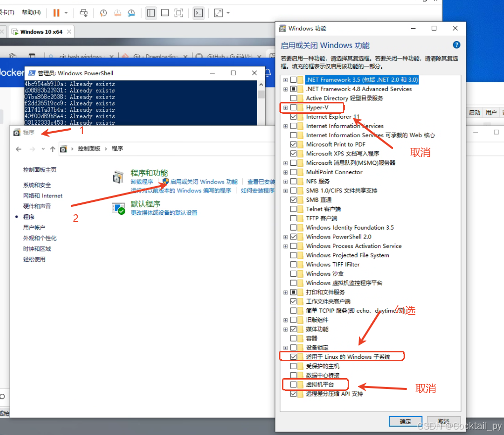Image resolution: width=504 pixels, height=435 pixels.
Task: Click the 默认程序 icon
Action: tap(118, 208)
